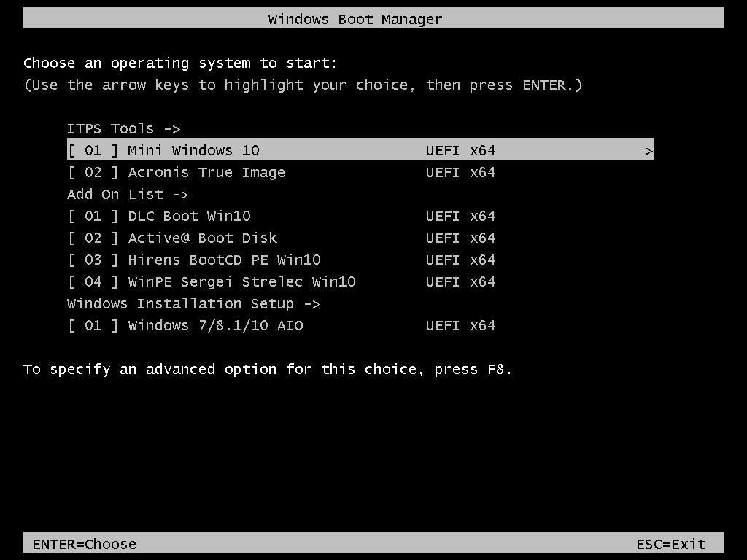Click the ITPS Tools -> heading
The height and width of the screenshot is (560, 747).
[x=123, y=128]
